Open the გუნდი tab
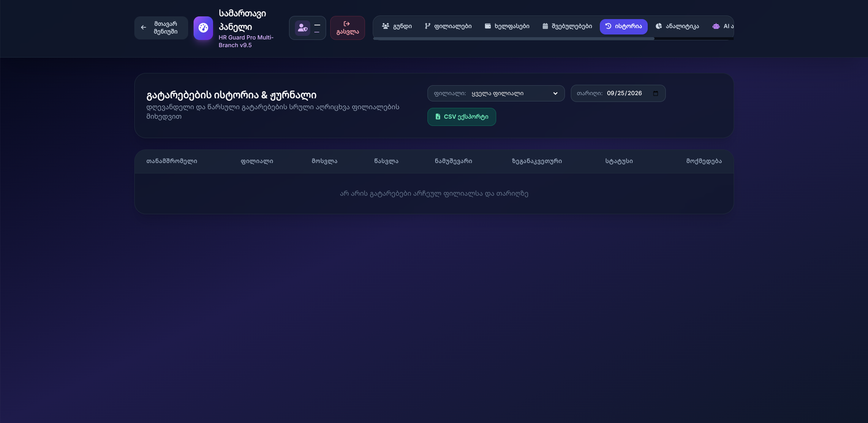The width and height of the screenshot is (868, 423). [x=397, y=27]
